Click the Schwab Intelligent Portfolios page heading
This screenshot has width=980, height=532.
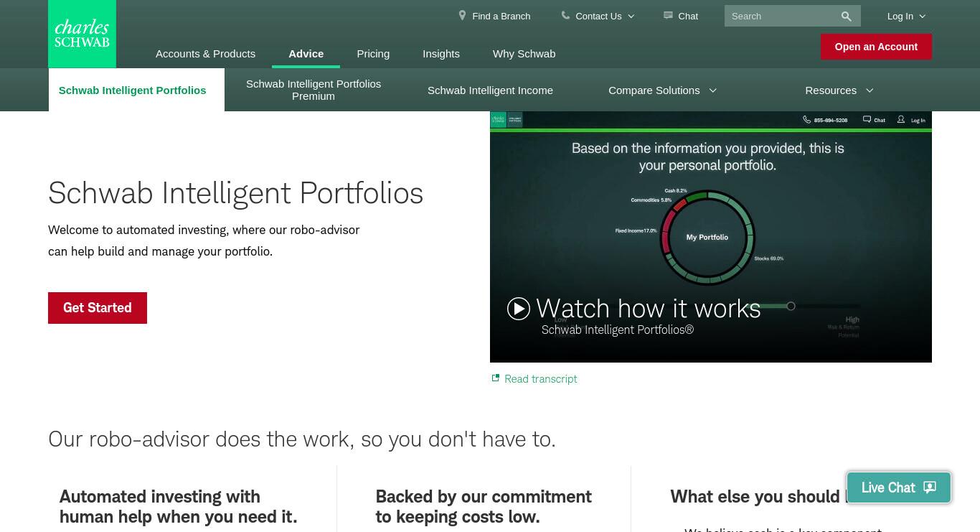[x=235, y=193]
